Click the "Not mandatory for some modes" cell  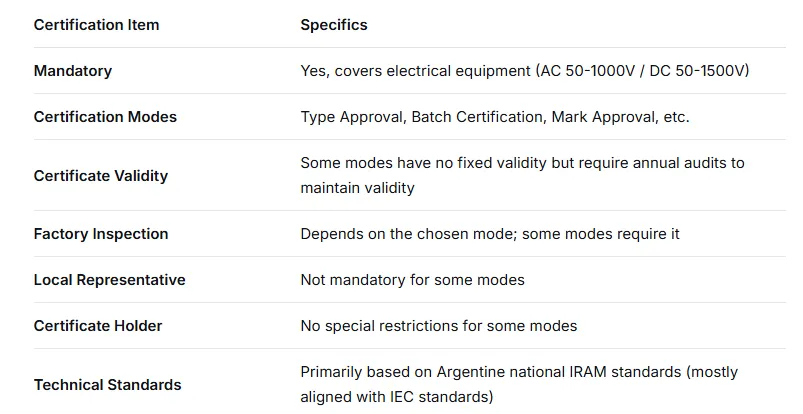(x=412, y=280)
